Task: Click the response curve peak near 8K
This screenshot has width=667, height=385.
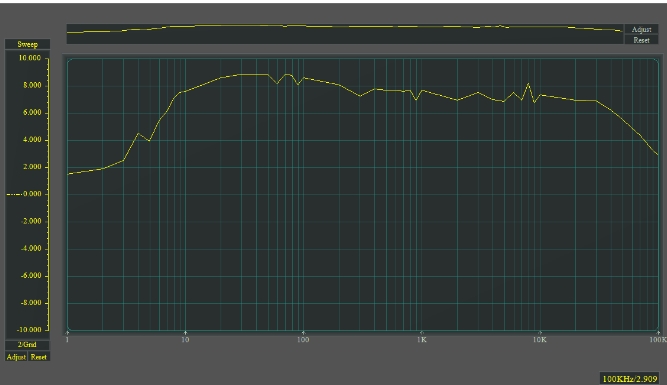Action: [x=528, y=84]
